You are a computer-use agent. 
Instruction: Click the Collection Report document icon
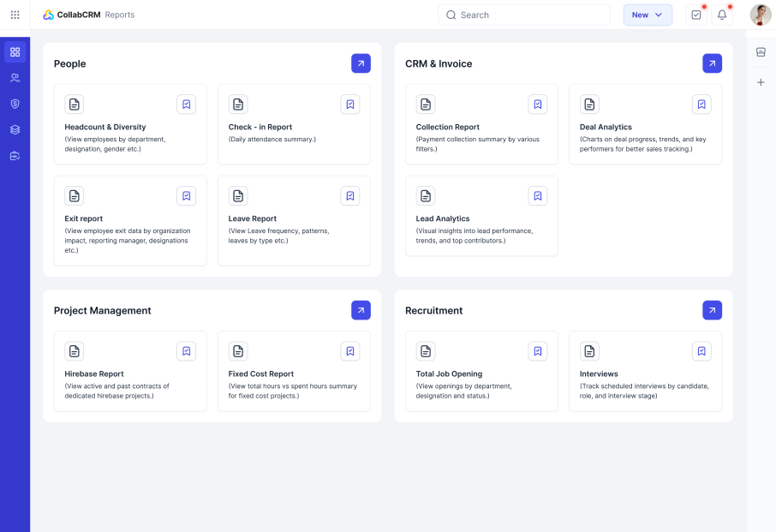tap(426, 105)
